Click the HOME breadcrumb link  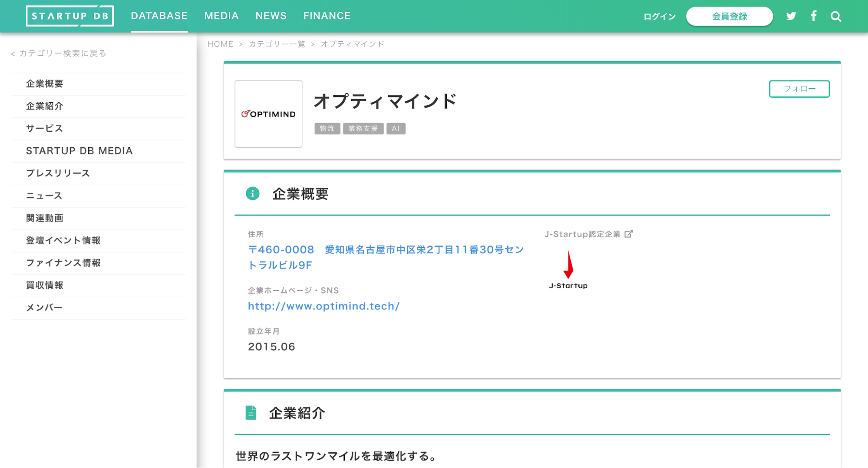tap(220, 44)
